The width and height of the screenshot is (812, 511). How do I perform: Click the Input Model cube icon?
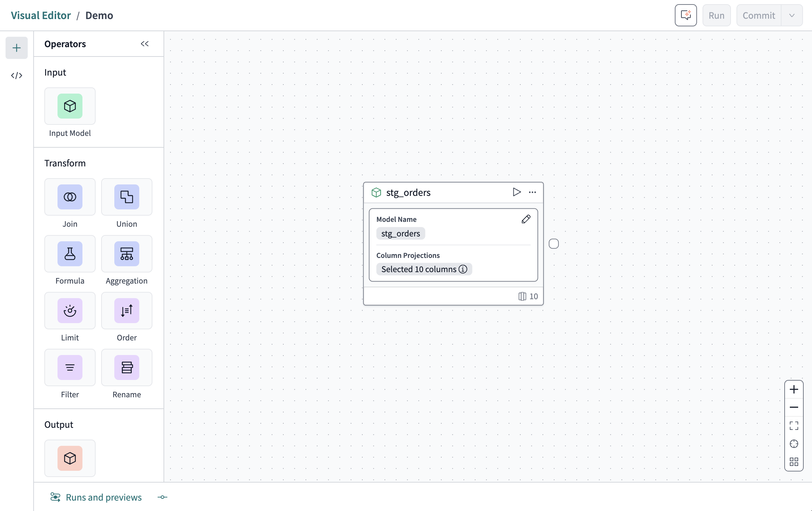tap(70, 106)
